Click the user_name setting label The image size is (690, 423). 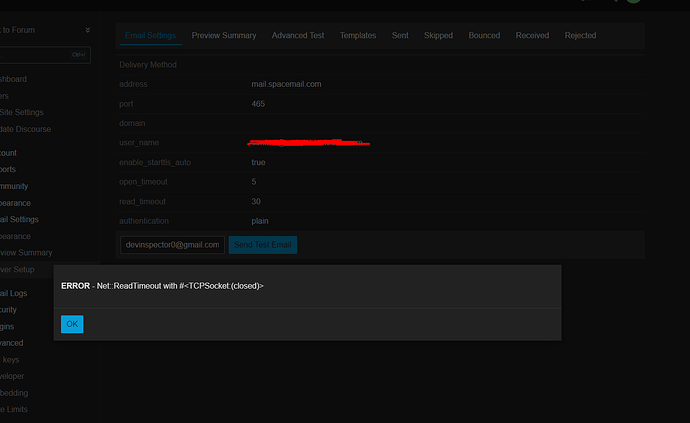tap(139, 143)
